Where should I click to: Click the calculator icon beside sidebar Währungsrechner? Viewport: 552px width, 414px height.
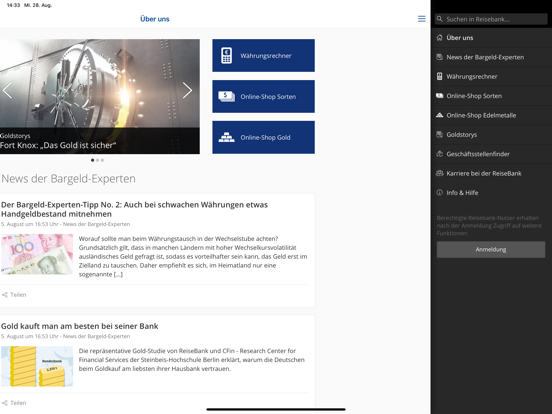pyautogui.click(x=439, y=76)
